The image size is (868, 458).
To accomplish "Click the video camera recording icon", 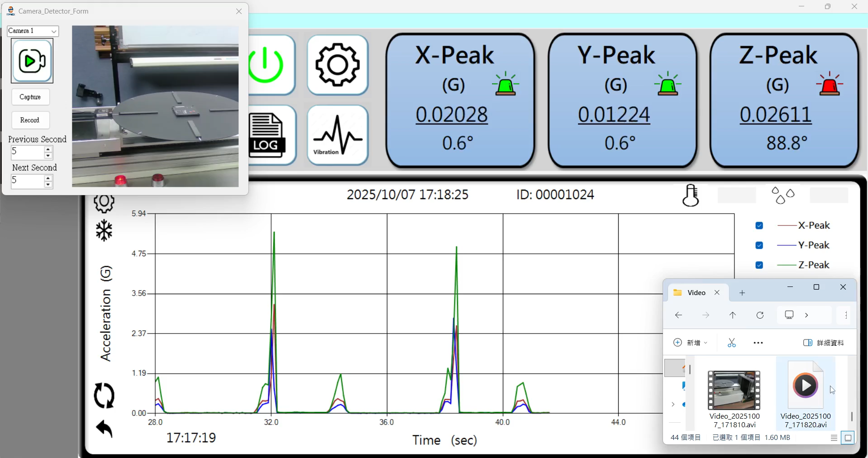I will [x=32, y=61].
